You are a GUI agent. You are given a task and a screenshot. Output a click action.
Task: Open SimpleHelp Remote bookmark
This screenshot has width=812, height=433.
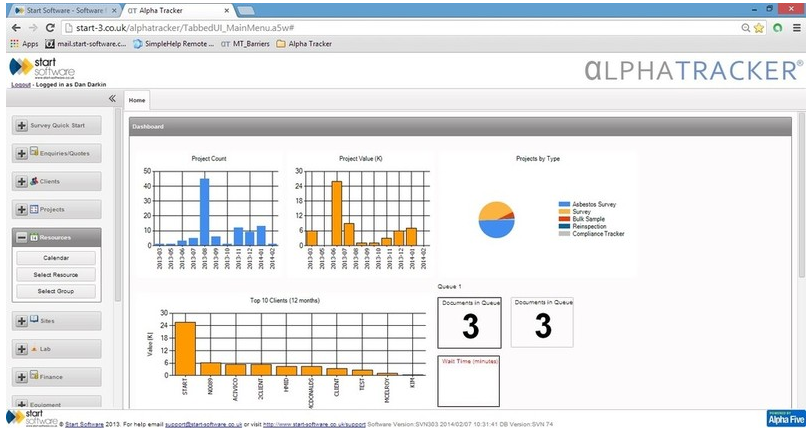pos(173,44)
